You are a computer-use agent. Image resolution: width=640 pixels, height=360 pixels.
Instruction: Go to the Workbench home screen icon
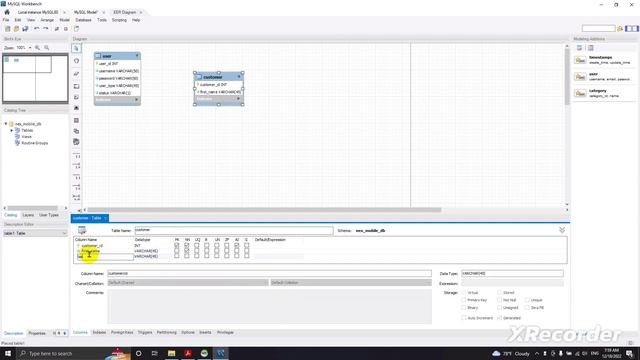tap(7, 12)
